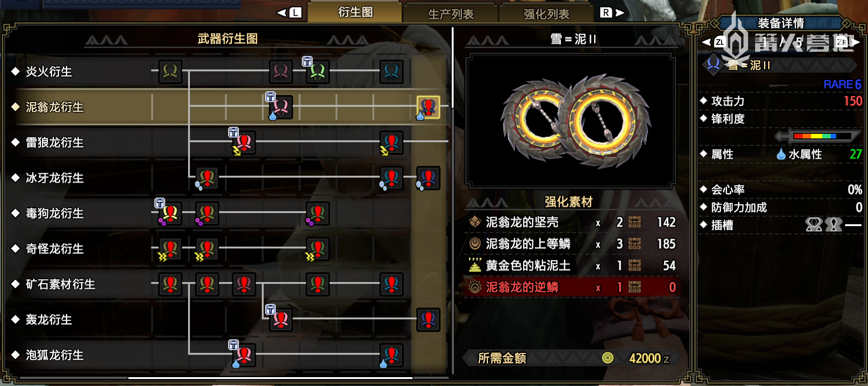
Task: Select the 泥翁龙衍生 tree row label
Action: pos(55,107)
